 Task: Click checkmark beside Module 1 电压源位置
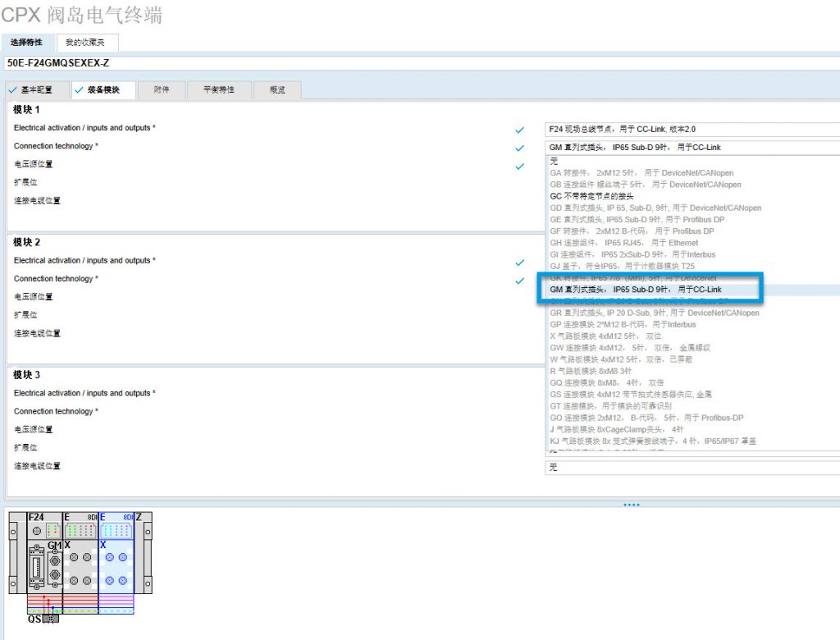pos(519,167)
